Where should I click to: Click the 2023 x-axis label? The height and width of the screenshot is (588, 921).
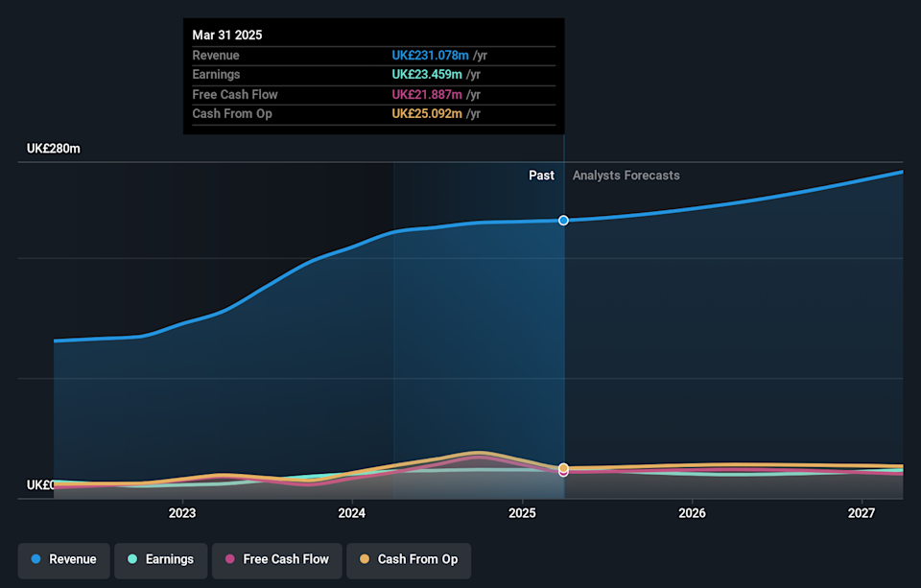pyautogui.click(x=182, y=513)
